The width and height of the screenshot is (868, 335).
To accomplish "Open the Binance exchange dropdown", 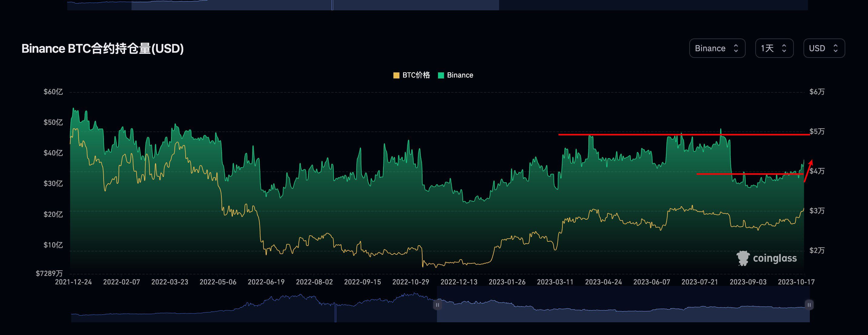I will (x=717, y=48).
